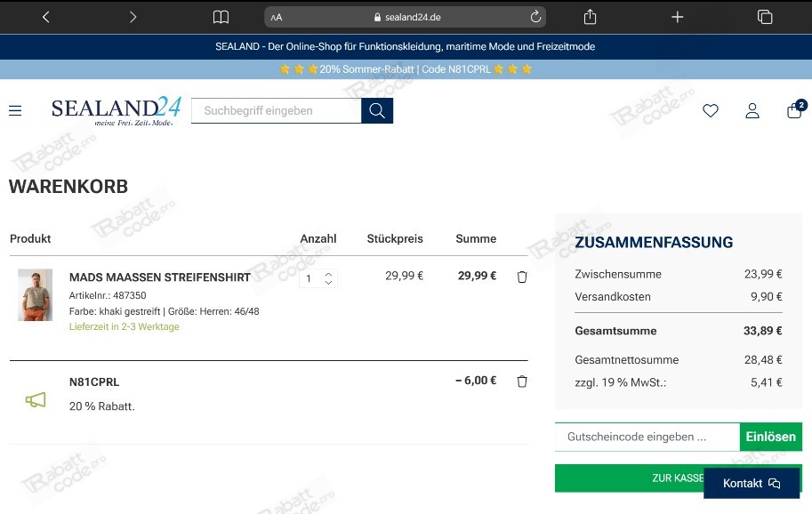The height and width of the screenshot is (514, 812).
Task: Focus the Suchbegriff eingeben search field
Action: click(x=276, y=111)
